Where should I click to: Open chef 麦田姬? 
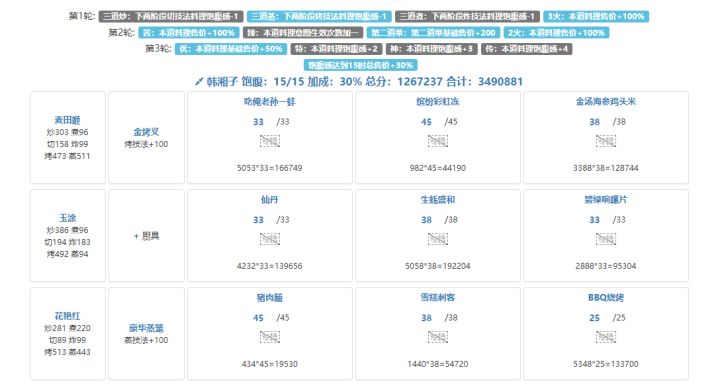tap(68, 120)
